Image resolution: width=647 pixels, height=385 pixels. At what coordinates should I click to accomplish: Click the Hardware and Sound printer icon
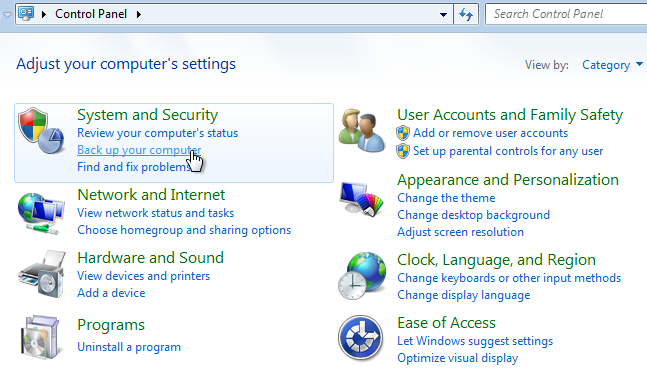point(42,274)
